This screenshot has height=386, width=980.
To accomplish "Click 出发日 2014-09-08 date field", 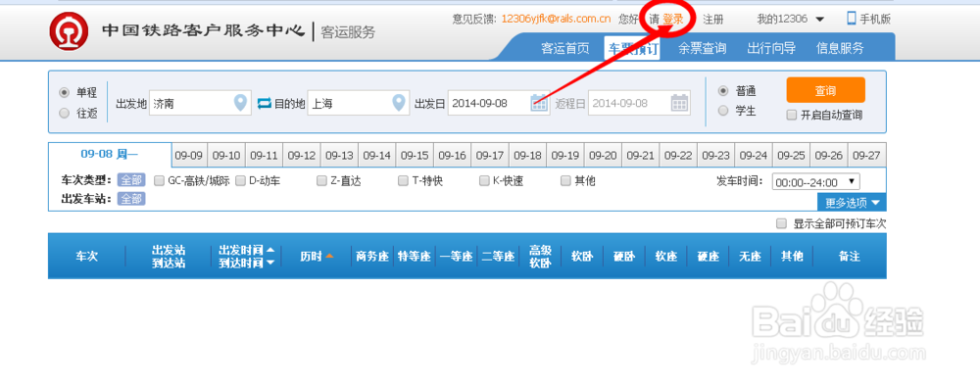I will (499, 103).
